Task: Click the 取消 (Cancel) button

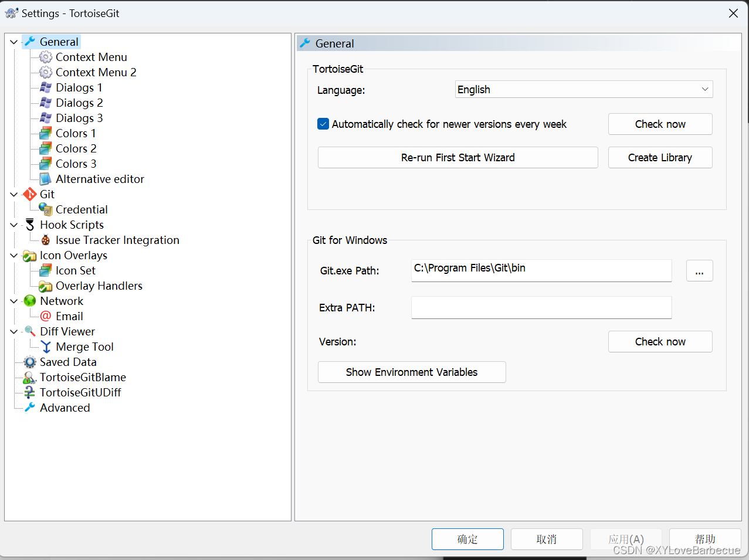Action: (x=547, y=539)
